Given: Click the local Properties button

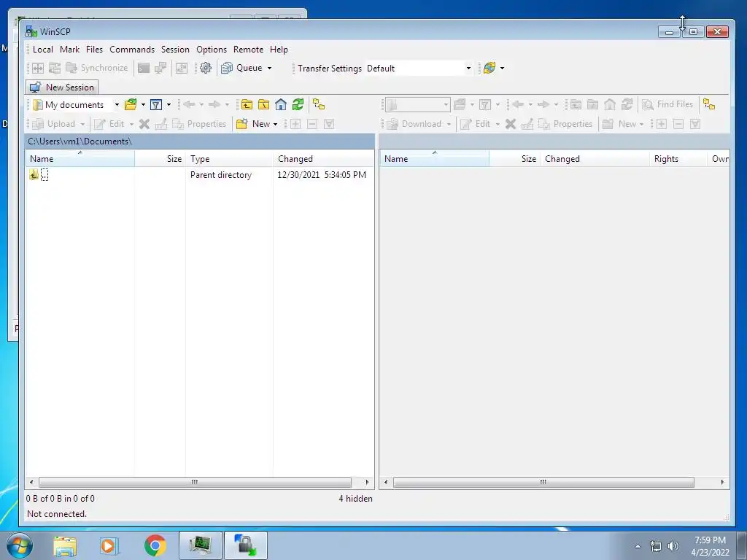Looking at the screenshot, I should (199, 124).
